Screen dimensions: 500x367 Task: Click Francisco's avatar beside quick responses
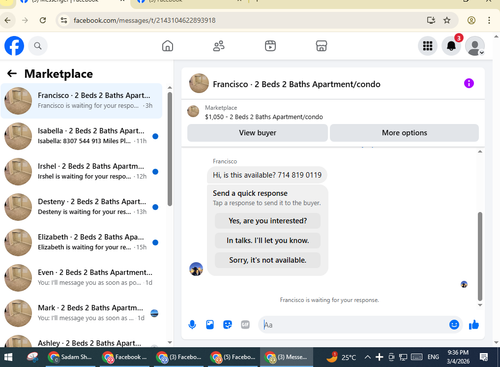[x=196, y=269]
